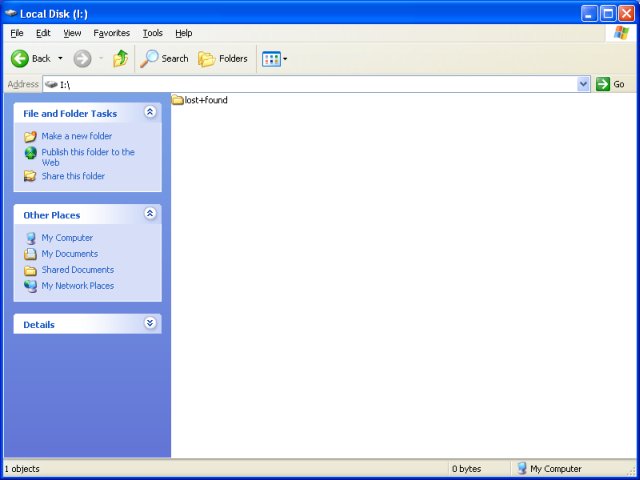
Task: Collapse the Other Places panel
Action: [150, 214]
